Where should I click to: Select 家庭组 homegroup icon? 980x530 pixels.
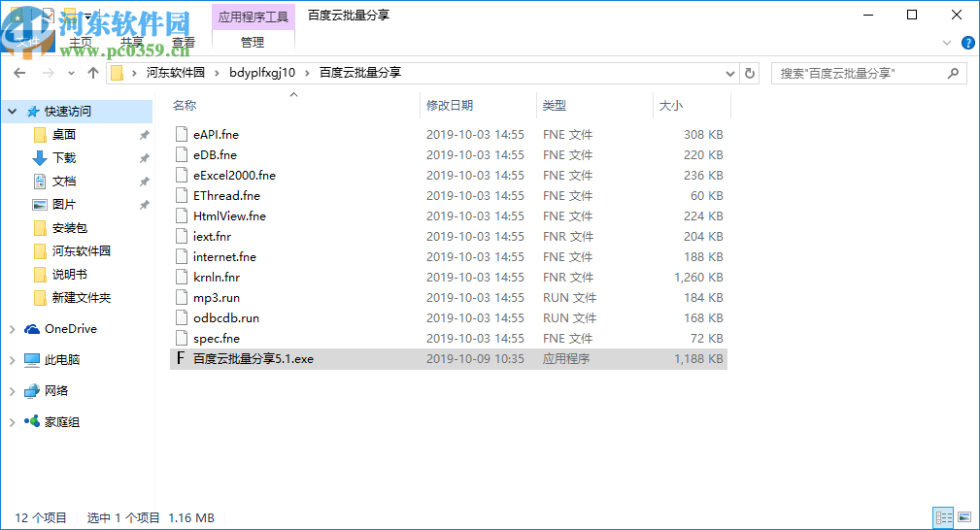[32, 421]
